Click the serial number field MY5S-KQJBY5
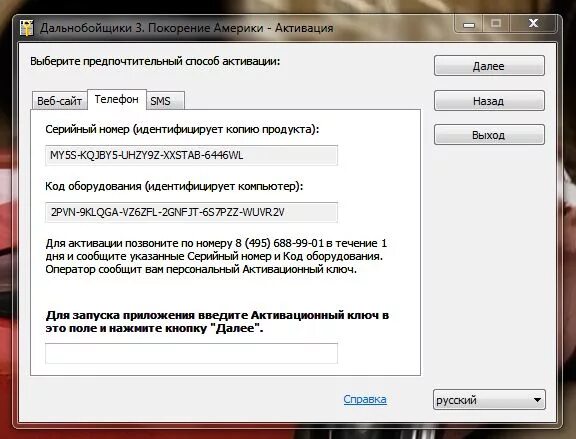Image resolution: width=576 pixels, height=439 pixels. 191,155
